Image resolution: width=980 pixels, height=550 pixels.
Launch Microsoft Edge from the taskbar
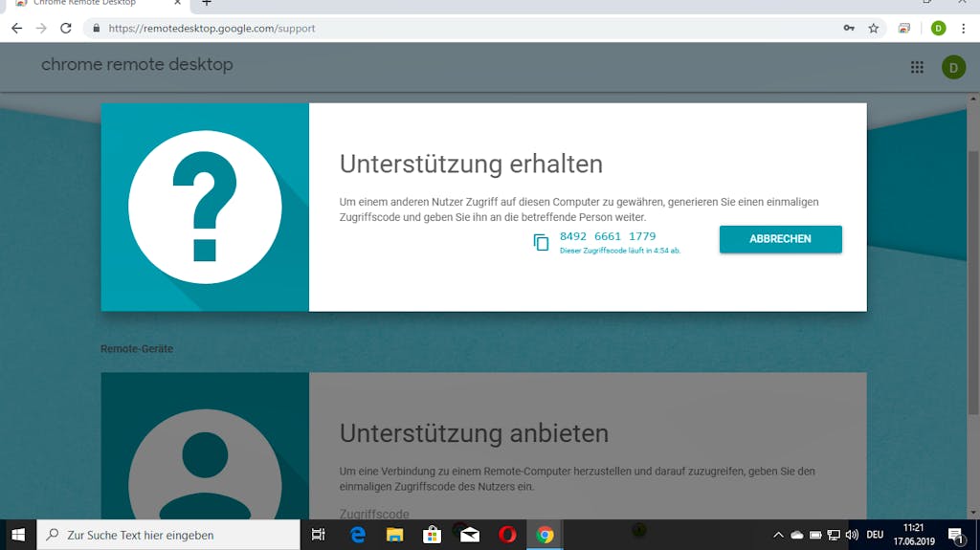tap(358, 535)
